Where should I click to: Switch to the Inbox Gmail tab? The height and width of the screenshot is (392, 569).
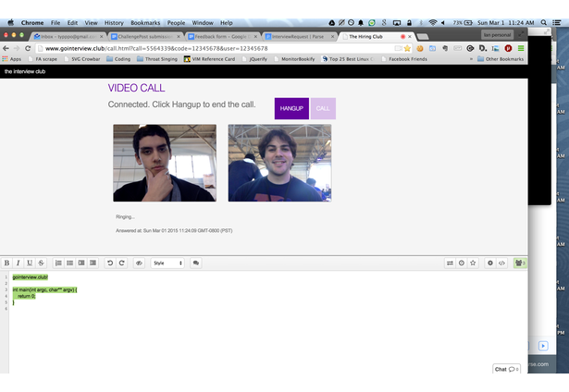(x=69, y=37)
